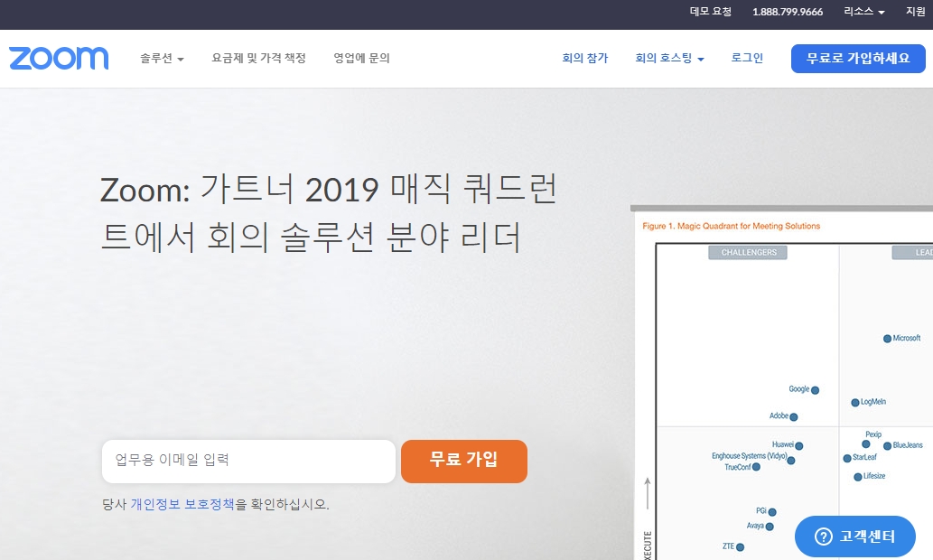Open the 개인정보 보호정책 link
Image resolution: width=933 pixels, height=560 pixels.
coord(182,504)
